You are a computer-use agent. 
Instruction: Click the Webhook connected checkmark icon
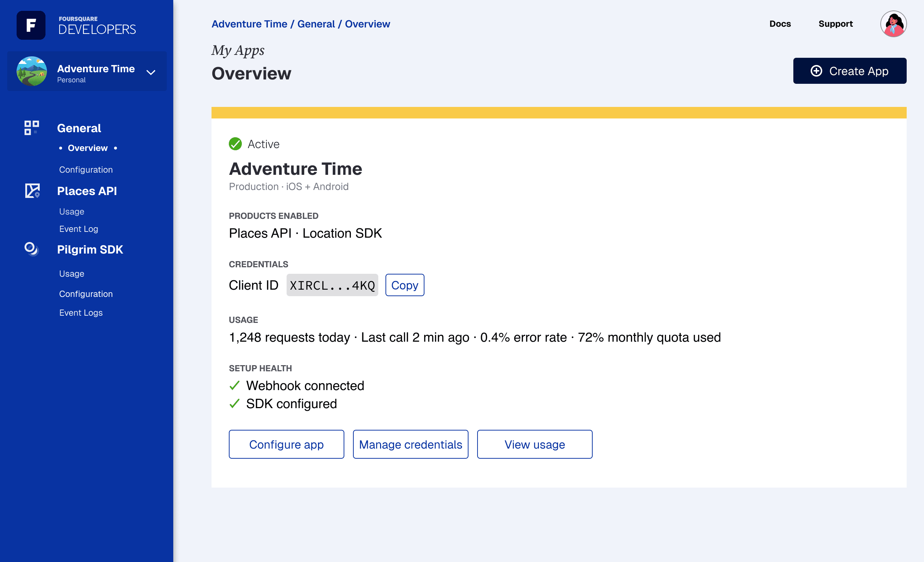pos(234,385)
